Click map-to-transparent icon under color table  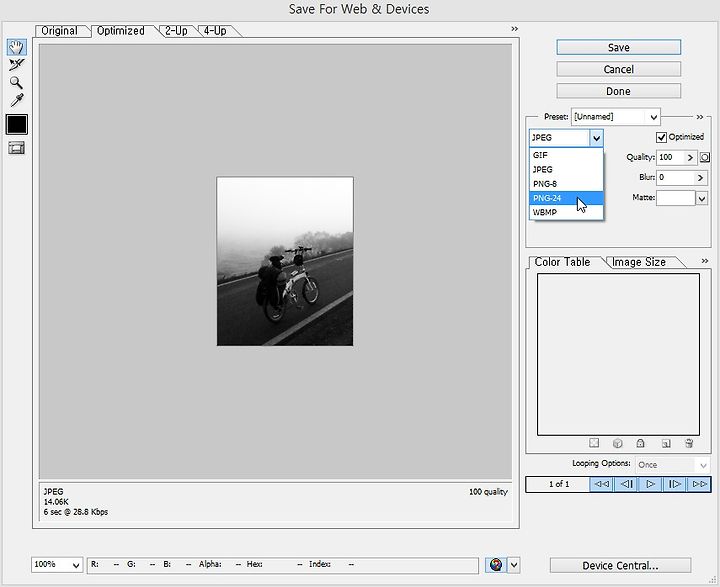pos(594,443)
